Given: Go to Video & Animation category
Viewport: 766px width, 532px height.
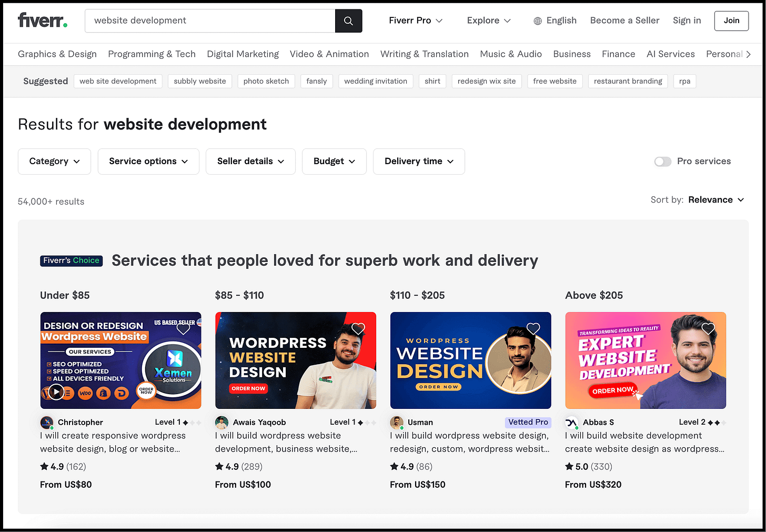Looking at the screenshot, I should (329, 54).
